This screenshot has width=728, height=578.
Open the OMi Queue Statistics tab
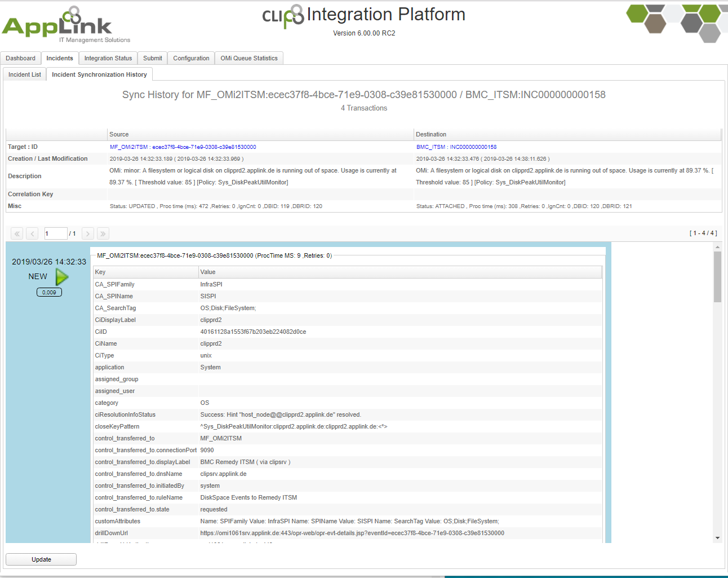click(249, 58)
